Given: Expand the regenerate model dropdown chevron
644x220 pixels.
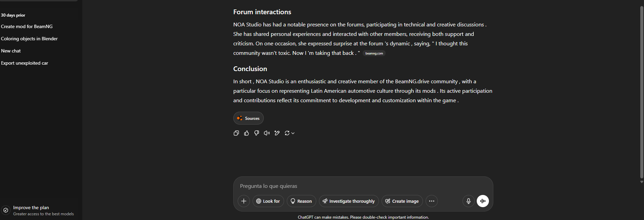Looking at the screenshot, I should click(x=293, y=133).
